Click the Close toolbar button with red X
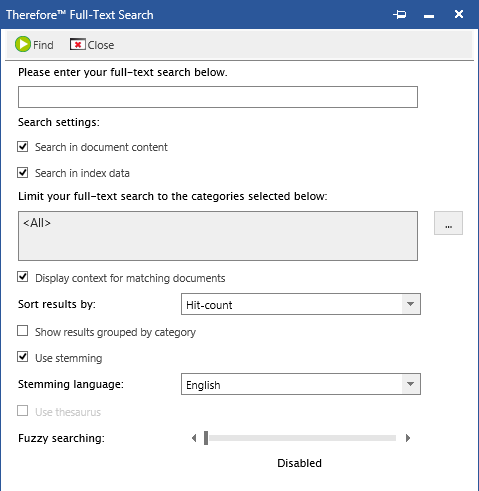The image size is (479, 491). (x=92, y=45)
